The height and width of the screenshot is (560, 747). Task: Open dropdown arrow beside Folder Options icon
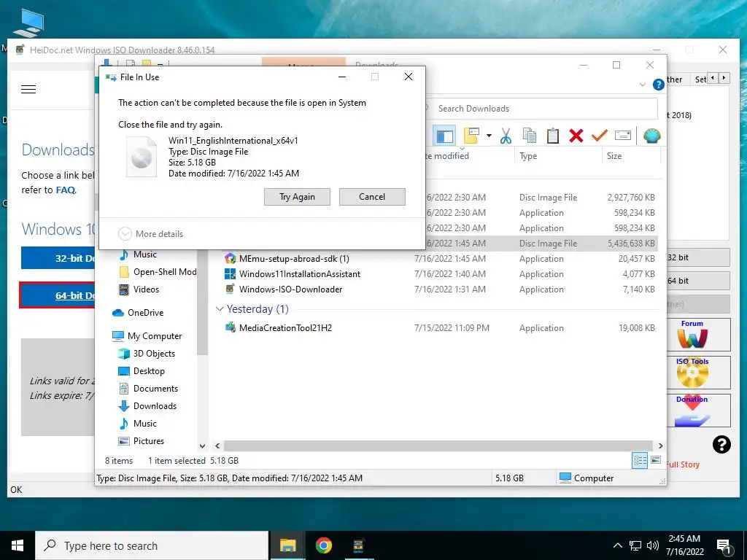pyautogui.click(x=489, y=136)
